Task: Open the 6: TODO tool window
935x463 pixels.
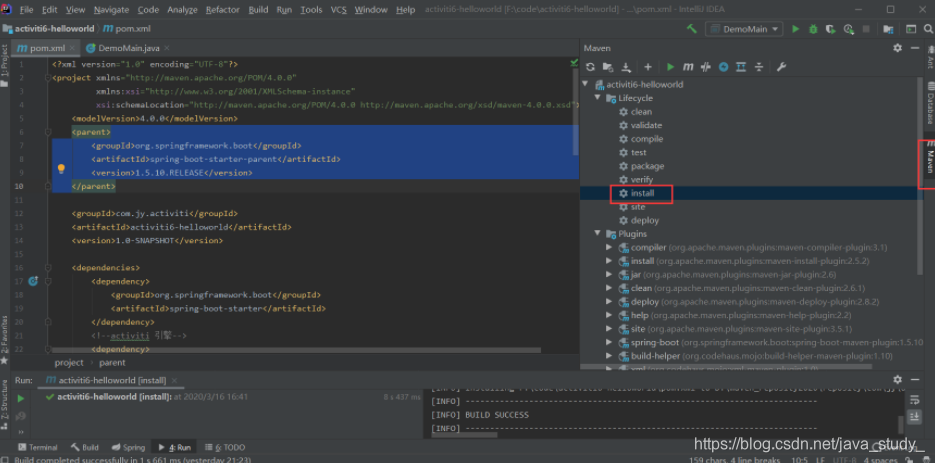Action: click(x=225, y=447)
